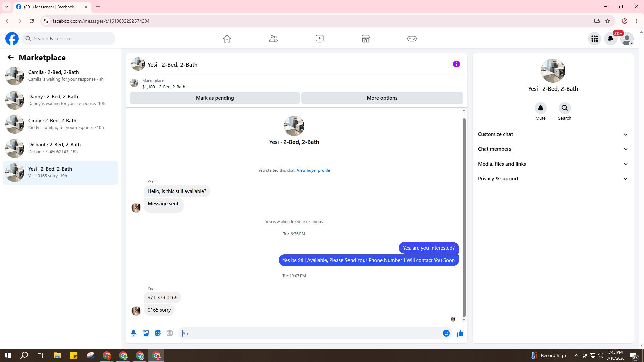The image size is (644, 362).
Task: Click the purple conversation info icon
Action: click(x=456, y=64)
